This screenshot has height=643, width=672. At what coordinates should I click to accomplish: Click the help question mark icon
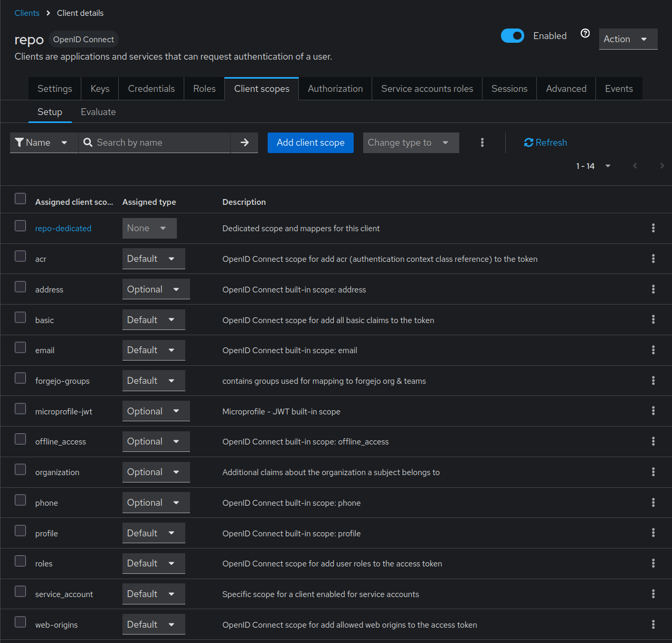pos(585,33)
